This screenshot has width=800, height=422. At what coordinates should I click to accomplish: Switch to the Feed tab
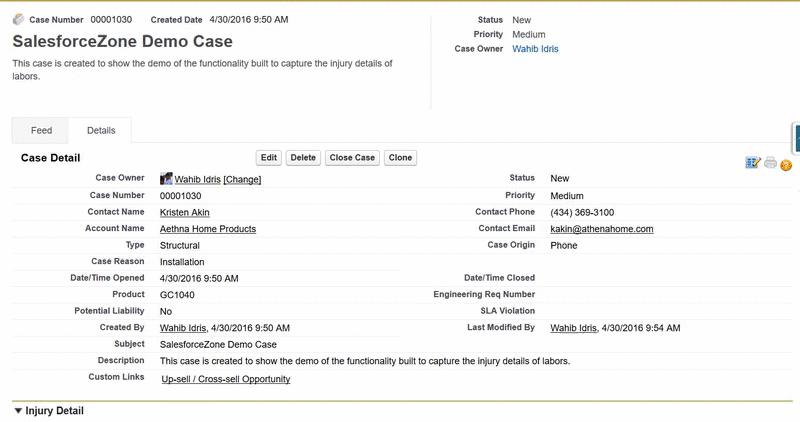tap(41, 131)
